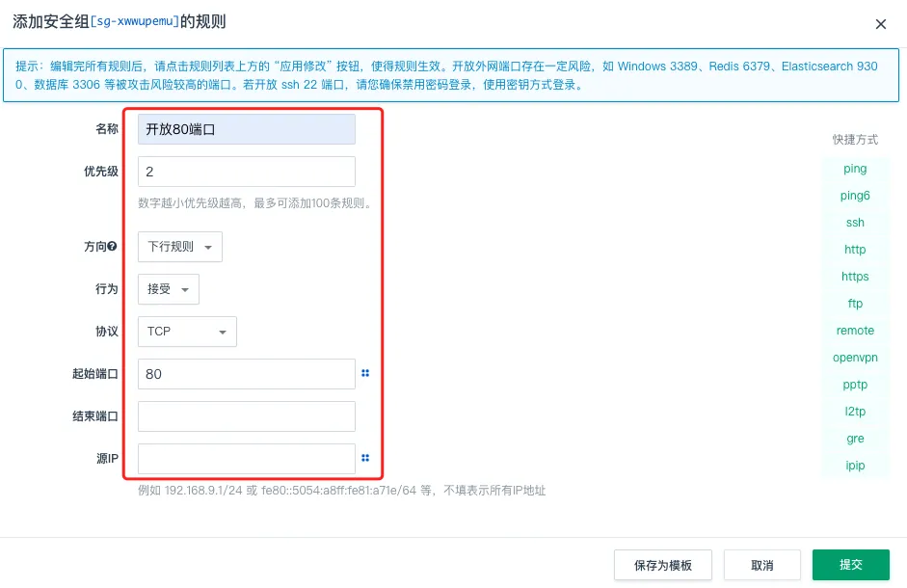Close the add security group rule dialog
The height and width of the screenshot is (588, 907).
tap(880, 24)
